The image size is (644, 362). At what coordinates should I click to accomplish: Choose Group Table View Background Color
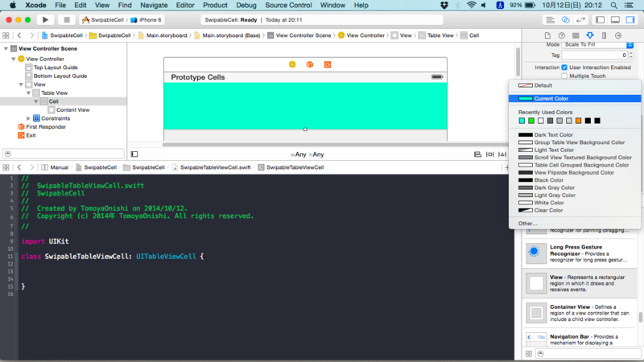575,142
